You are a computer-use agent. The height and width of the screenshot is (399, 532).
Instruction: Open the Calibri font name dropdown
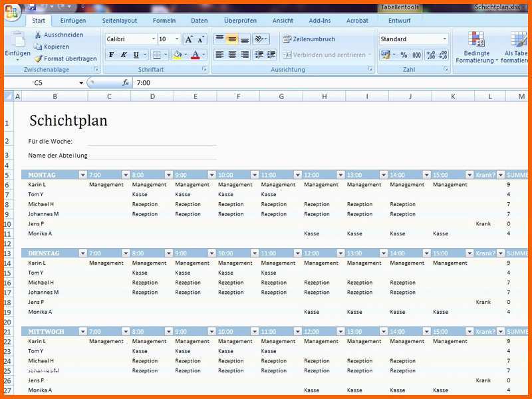pyautogui.click(x=152, y=39)
